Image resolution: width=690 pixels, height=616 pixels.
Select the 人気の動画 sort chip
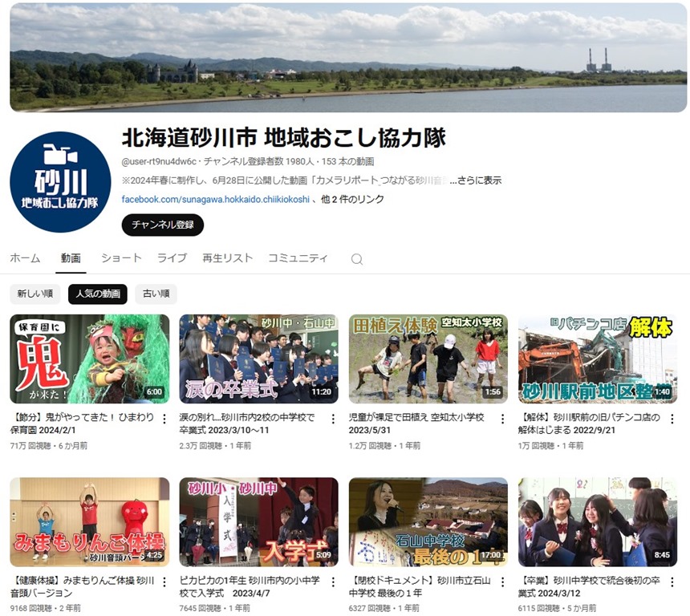98,294
